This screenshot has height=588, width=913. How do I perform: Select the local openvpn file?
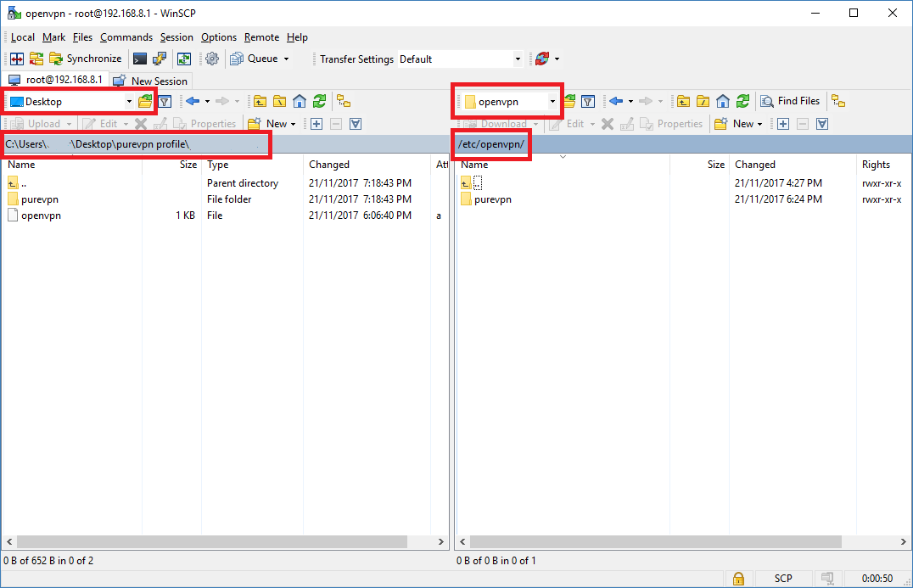41,216
